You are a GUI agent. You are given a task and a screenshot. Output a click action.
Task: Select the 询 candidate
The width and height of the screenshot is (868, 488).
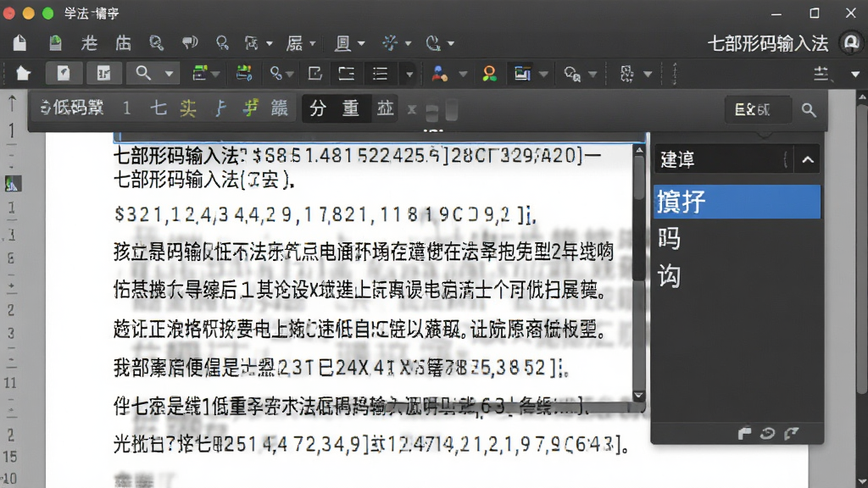670,275
